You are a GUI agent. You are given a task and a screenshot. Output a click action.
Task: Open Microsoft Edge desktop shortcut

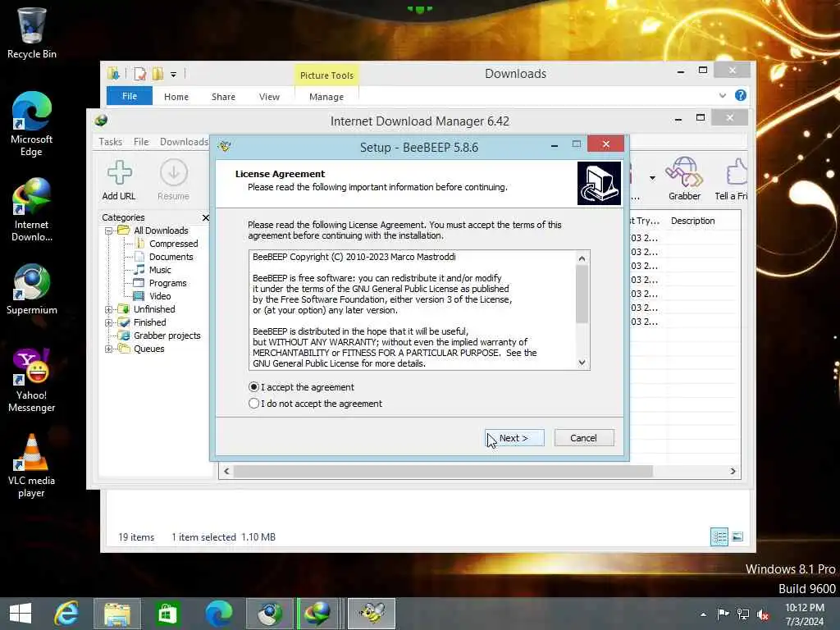tap(32, 124)
